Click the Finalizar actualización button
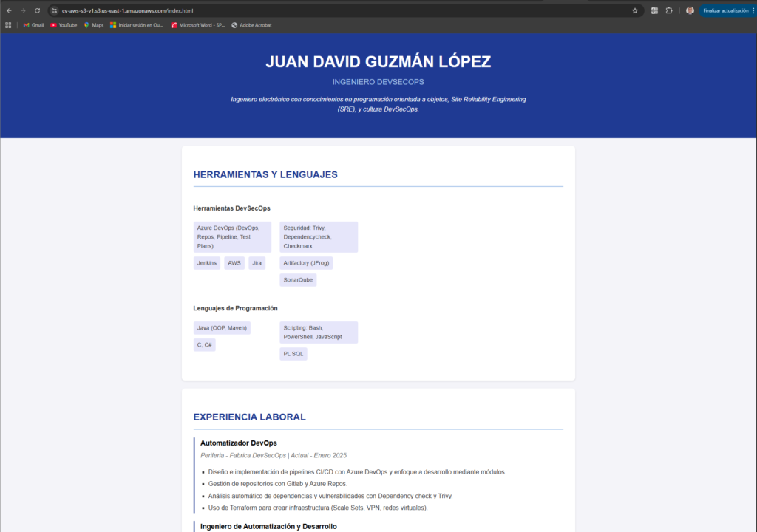The height and width of the screenshot is (532, 757). [x=725, y=10]
